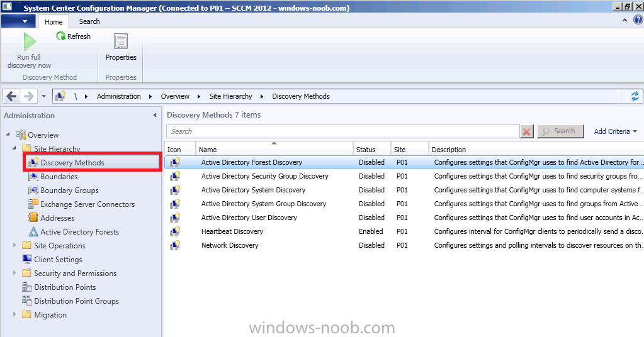The image size is (644, 337).
Task: Select Active Directory System Discovery row
Action: [404, 191]
